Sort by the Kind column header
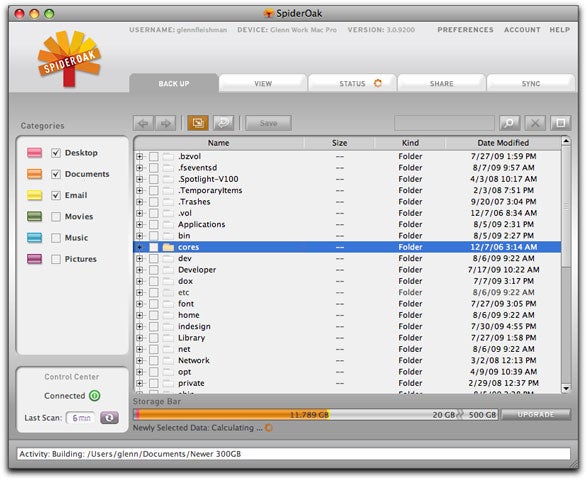This screenshot has height=479, width=586. [x=410, y=143]
